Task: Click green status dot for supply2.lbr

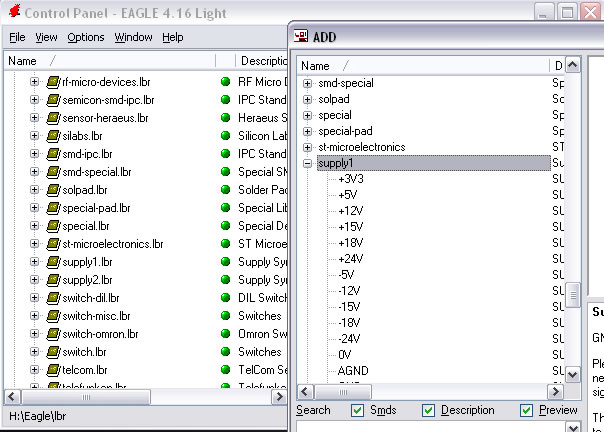Action: pos(225,280)
